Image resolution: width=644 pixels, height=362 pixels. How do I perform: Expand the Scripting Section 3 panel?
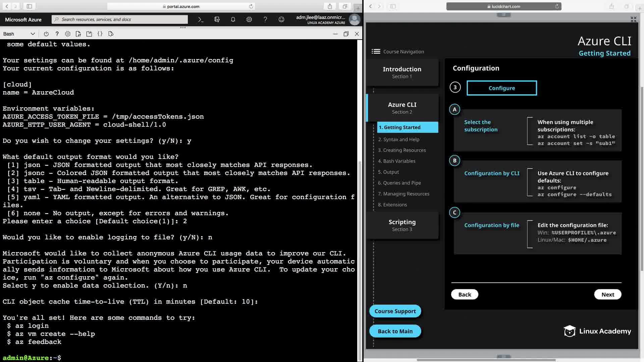click(402, 225)
